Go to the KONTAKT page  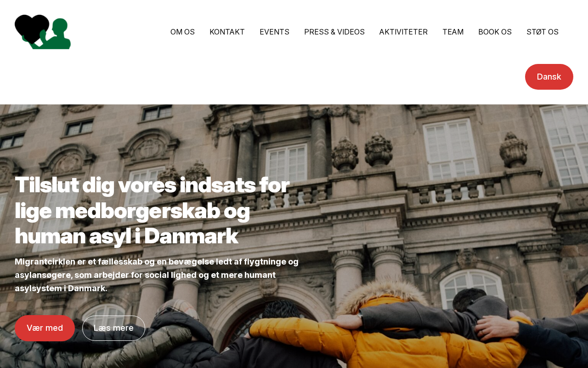coord(227,32)
